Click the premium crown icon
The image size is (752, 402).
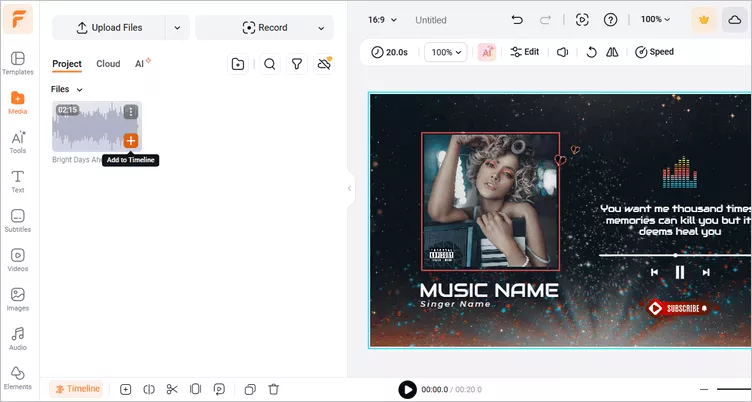tap(704, 20)
